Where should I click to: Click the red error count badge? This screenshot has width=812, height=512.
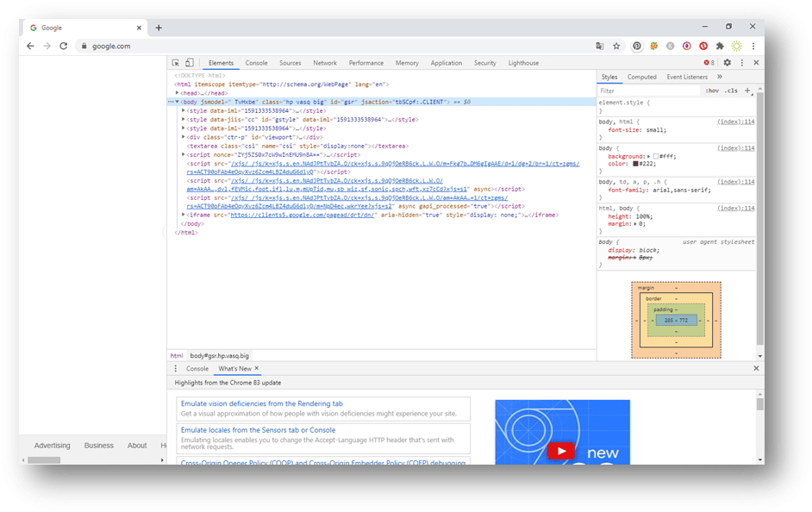[x=709, y=63]
